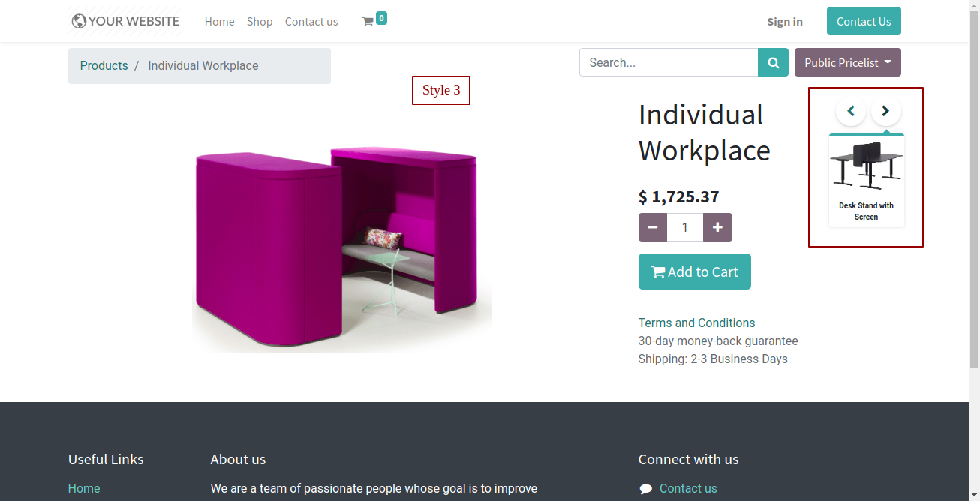The image size is (980, 501).
Task: Click the Sign in link
Action: (785, 22)
